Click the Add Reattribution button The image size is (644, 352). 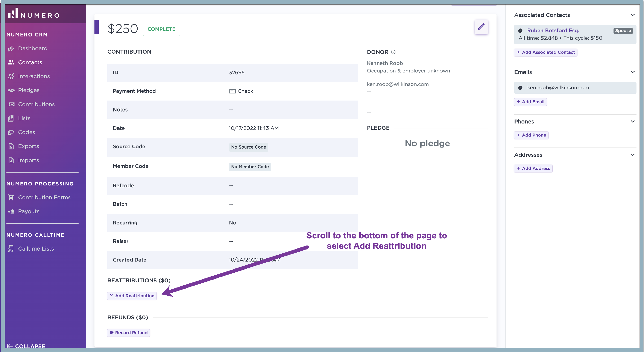[x=132, y=296]
